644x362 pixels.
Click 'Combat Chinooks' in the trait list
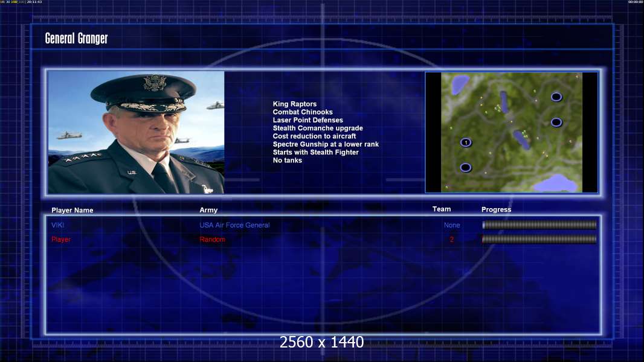coord(303,112)
